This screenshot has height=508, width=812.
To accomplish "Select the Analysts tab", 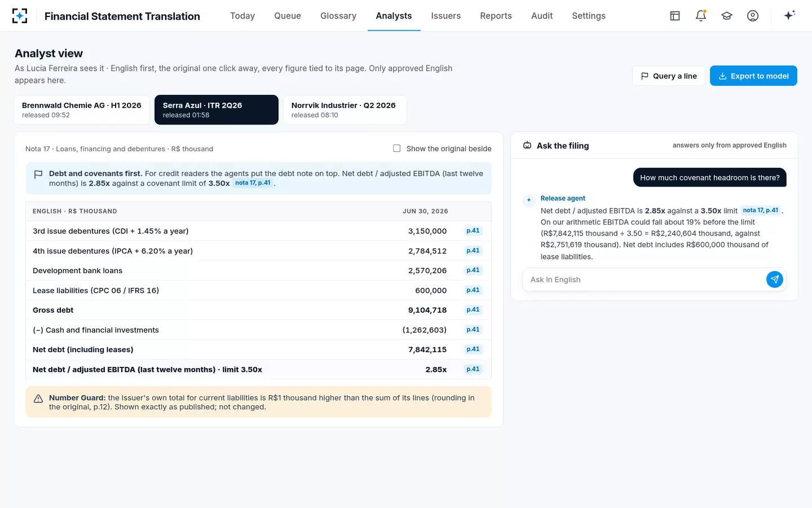I will pyautogui.click(x=394, y=16).
